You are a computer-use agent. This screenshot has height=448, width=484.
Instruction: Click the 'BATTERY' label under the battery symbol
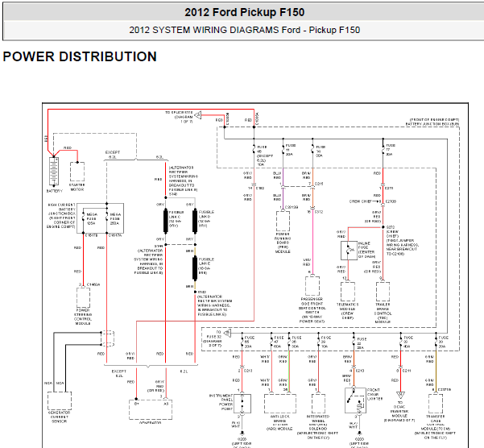[x=54, y=191]
